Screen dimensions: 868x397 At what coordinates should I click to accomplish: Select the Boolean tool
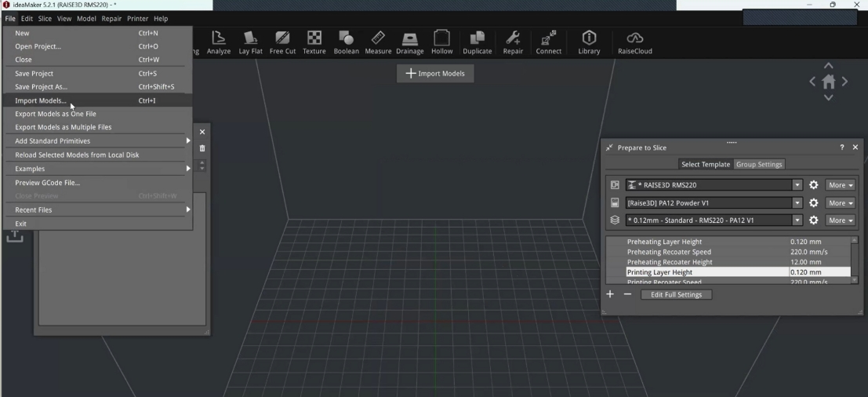click(x=346, y=42)
